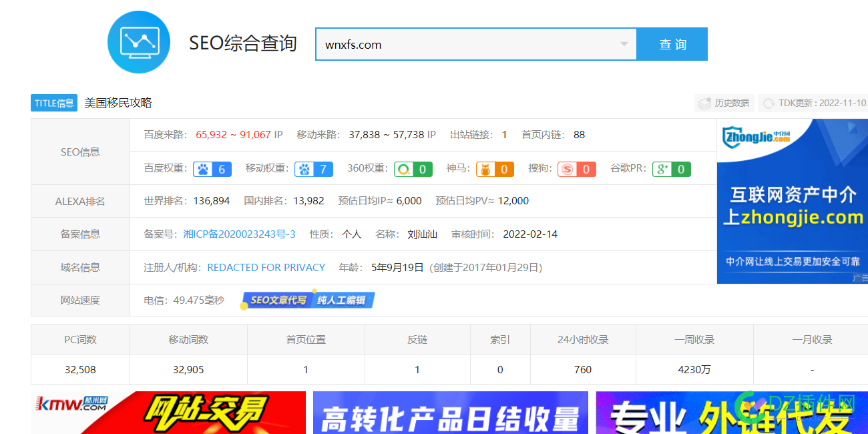Click 国内排名 value 13,982
Viewport: 868px width, 434px height.
click(x=308, y=201)
